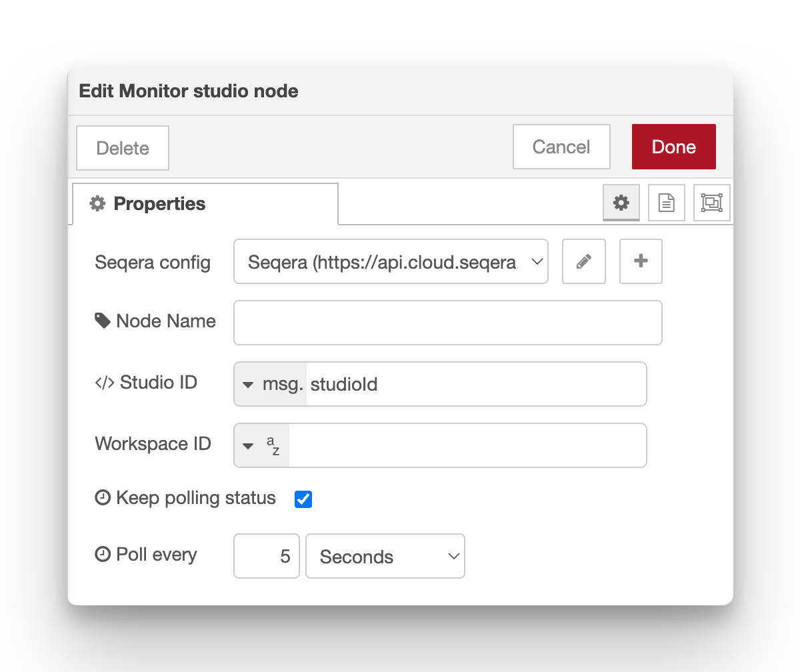Viewport: 800px width, 672px height.
Task: Click the Done button
Action: coord(673,147)
